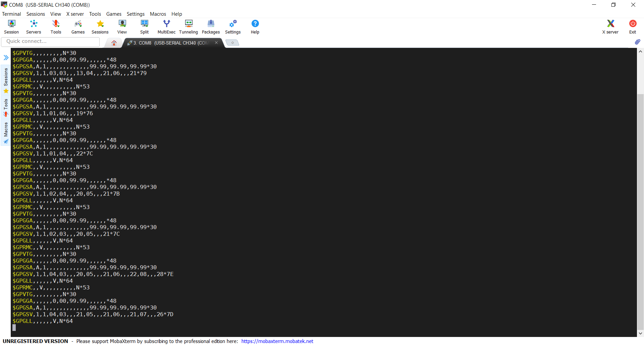Open the Terminal menu
644x345 pixels.
coord(11,14)
